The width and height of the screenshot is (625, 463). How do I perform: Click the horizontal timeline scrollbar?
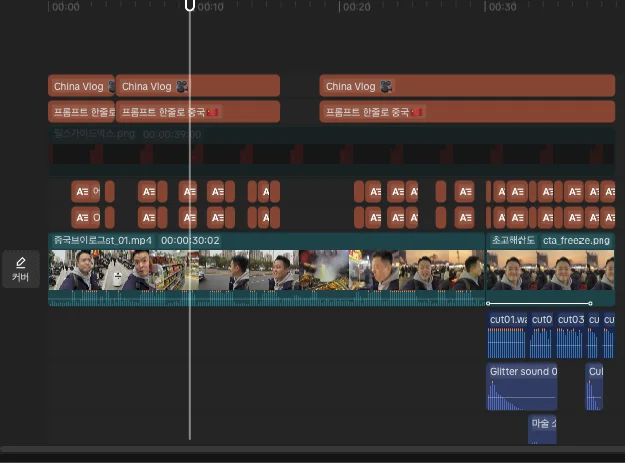pos(312,449)
